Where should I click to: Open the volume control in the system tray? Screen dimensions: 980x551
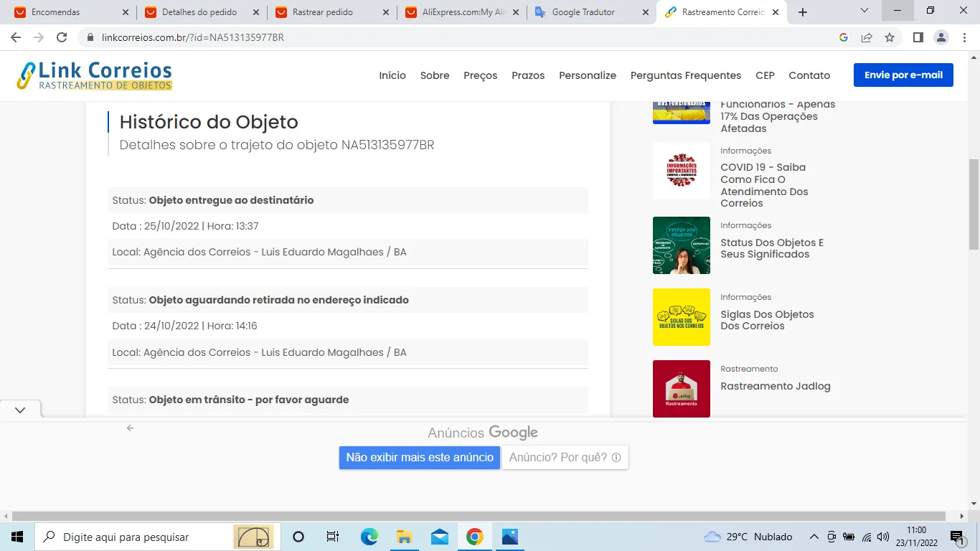[x=883, y=537]
